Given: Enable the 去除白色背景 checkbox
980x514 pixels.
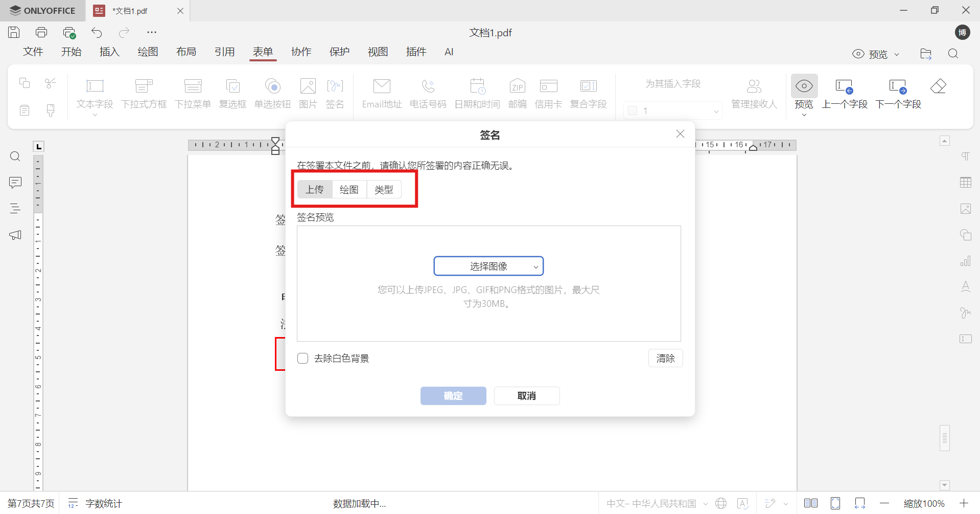Looking at the screenshot, I should pyautogui.click(x=302, y=358).
